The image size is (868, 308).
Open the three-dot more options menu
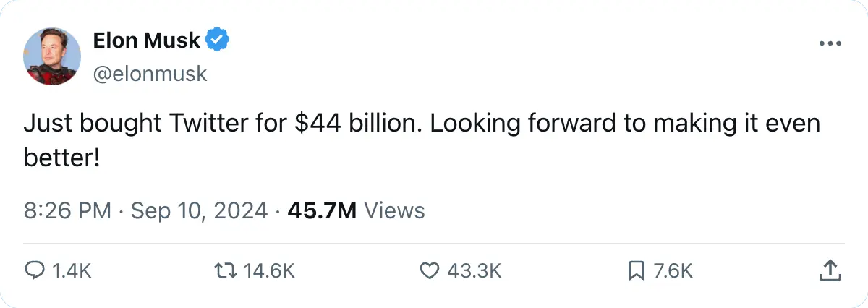(x=830, y=44)
